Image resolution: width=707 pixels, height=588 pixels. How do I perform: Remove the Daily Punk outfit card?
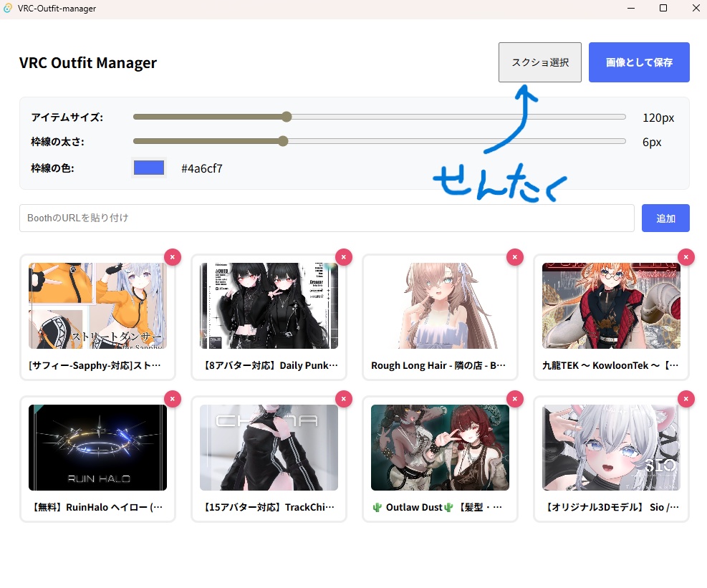(x=343, y=256)
